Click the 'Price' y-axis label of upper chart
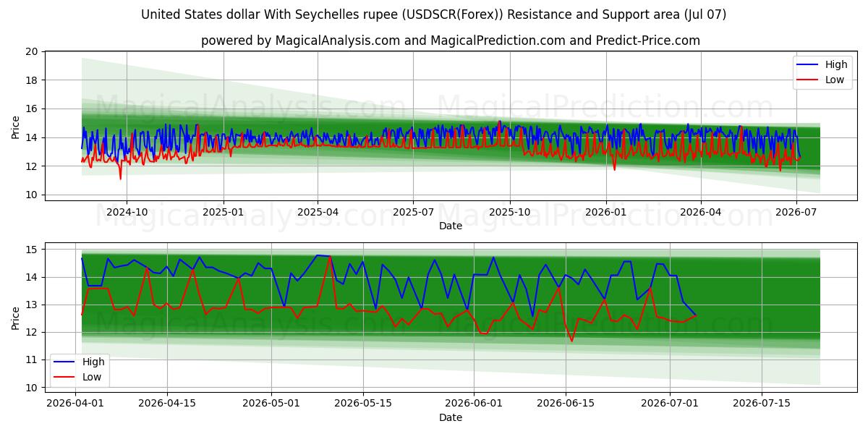Screen dimensions: 868x434 pyautogui.click(x=16, y=126)
